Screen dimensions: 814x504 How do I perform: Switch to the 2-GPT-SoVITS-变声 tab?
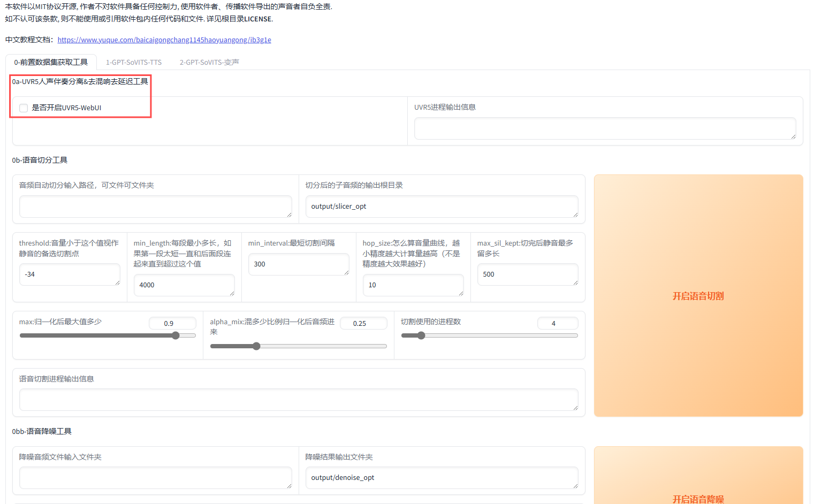209,63
